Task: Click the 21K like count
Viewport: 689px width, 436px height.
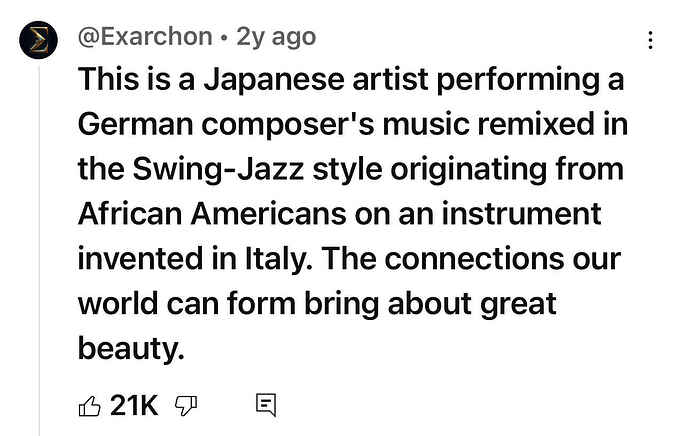Action: pyautogui.click(x=134, y=405)
